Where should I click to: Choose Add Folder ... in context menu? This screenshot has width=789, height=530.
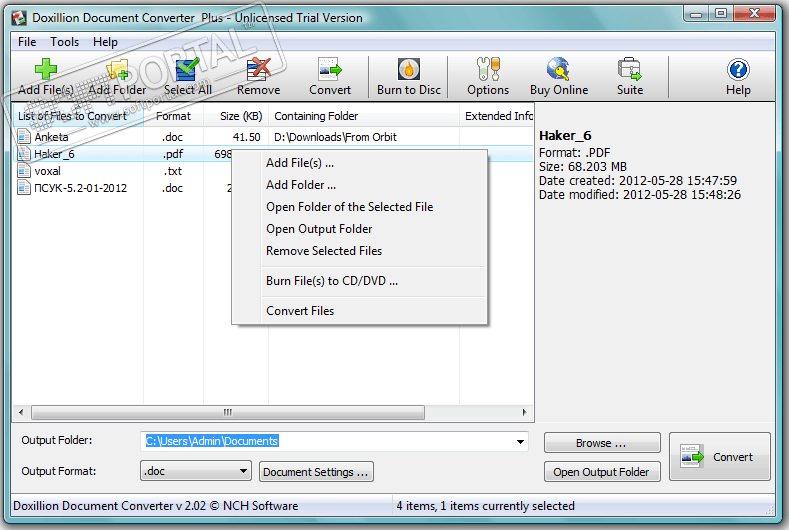click(x=360, y=185)
